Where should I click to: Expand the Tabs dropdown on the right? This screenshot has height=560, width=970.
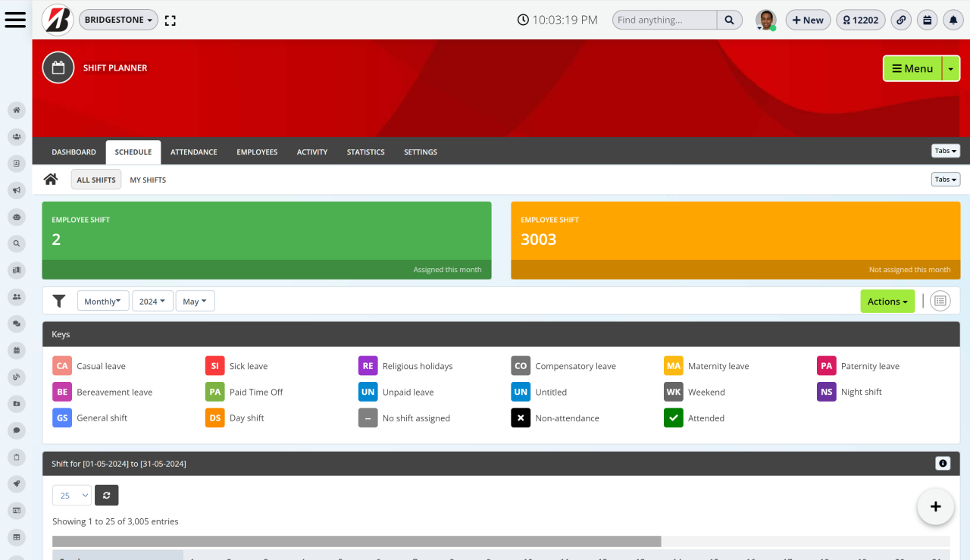point(946,151)
